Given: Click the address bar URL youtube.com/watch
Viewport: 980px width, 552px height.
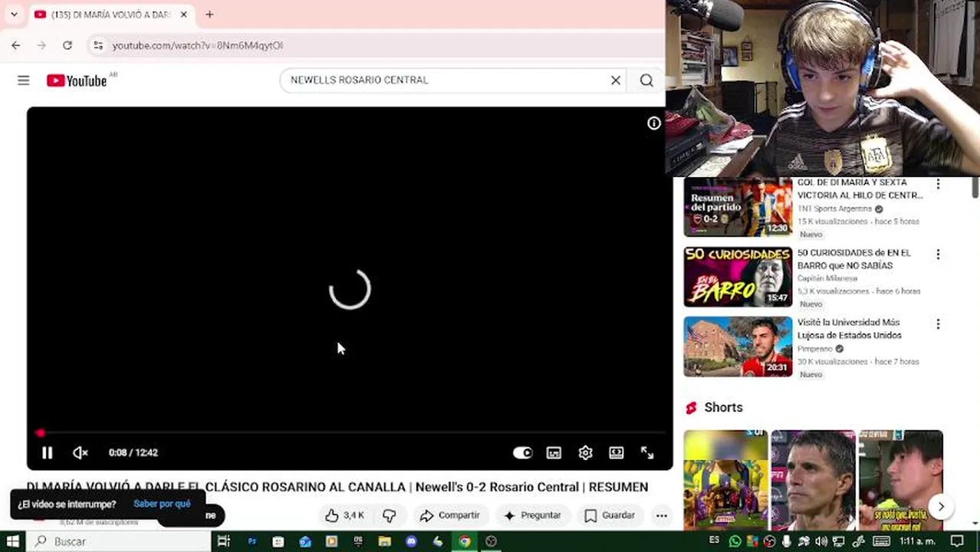Looking at the screenshot, I should click(198, 45).
